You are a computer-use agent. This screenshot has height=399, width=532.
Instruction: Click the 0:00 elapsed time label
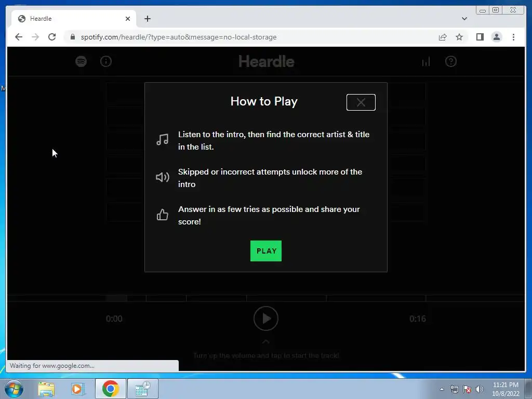pos(114,318)
